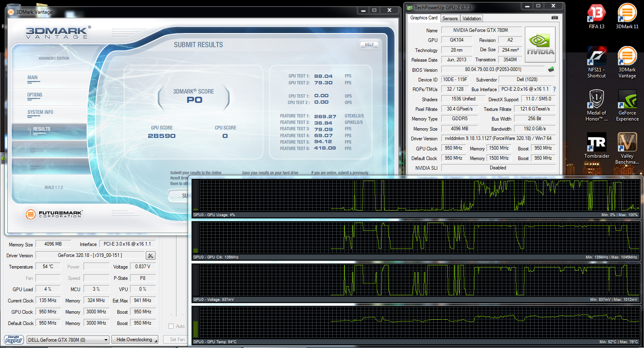Open the MAIN section in 3DMark Vantage
The width and height of the screenshot is (644, 348).
(49, 79)
